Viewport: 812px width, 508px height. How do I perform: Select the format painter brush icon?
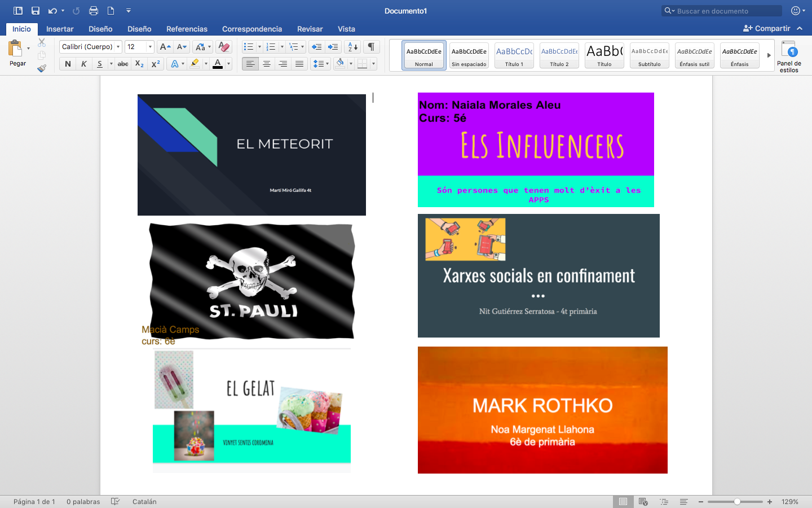click(x=42, y=68)
